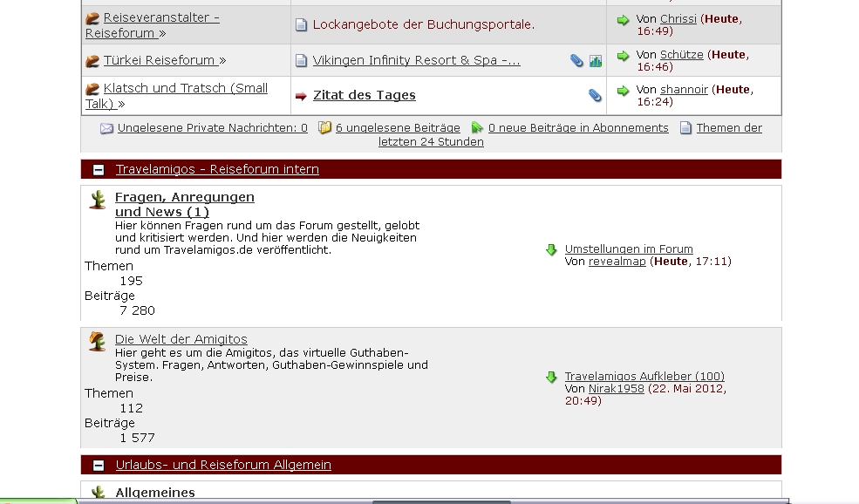Click forum icon beside Die Welt der Amigitos
Screen dimensions: 859x504
pyautogui.click(x=98, y=342)
